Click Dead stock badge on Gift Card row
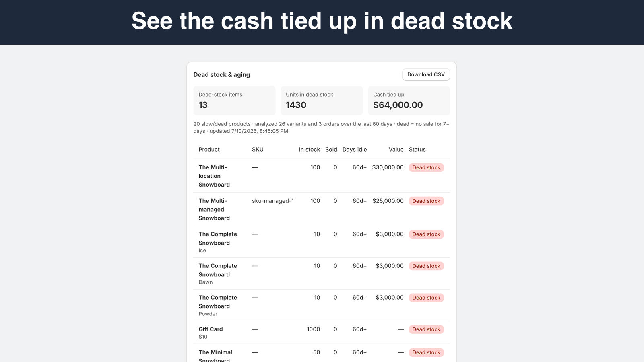This screenshot has height=362, width=644. [426, 329]
